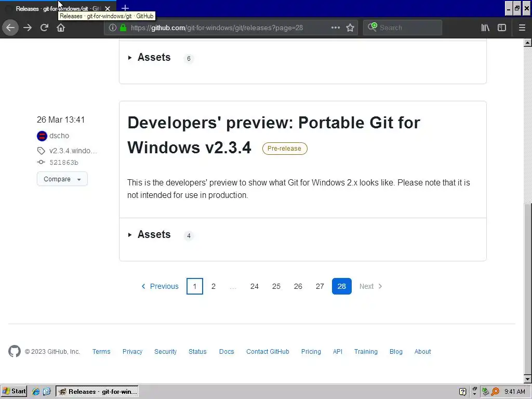Click the dscho avatar icon

tap(42, 136)
